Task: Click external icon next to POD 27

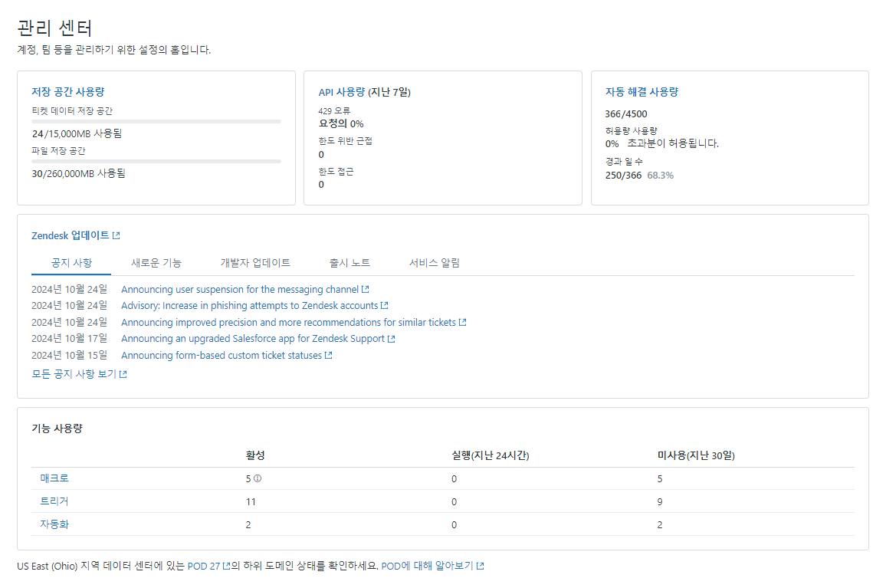Action: click(x=227, y=566)
